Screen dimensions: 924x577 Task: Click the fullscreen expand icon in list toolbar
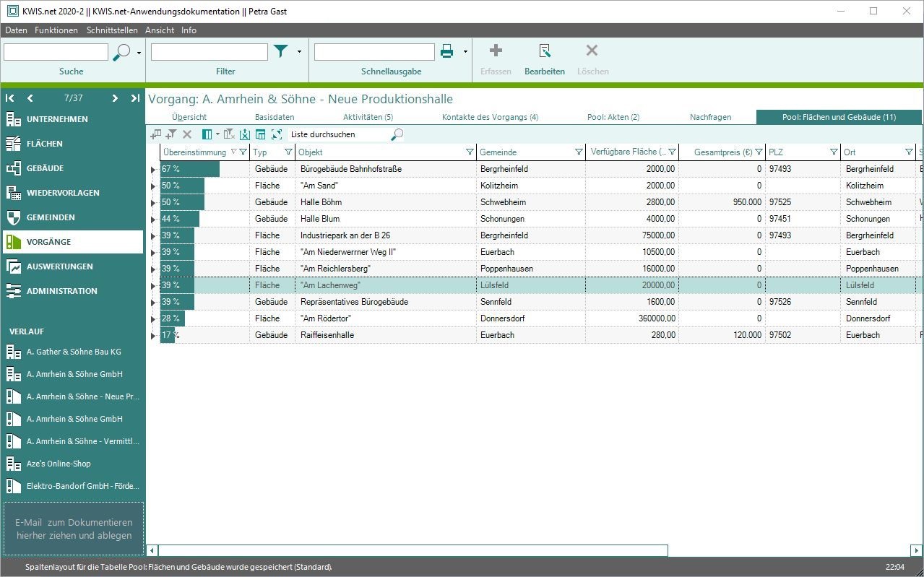tap(277, 134)
